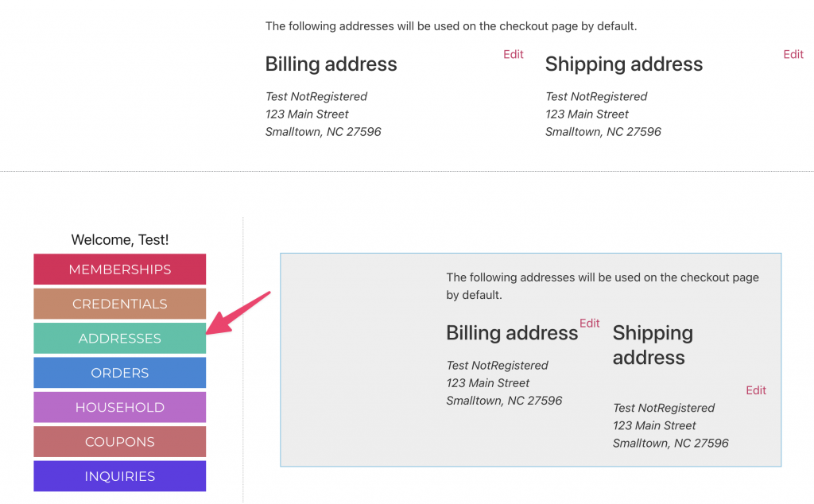The image size is (814, 504).
Task: Click the "Welcome, Test!" greeting text
Action: point(119,239)
